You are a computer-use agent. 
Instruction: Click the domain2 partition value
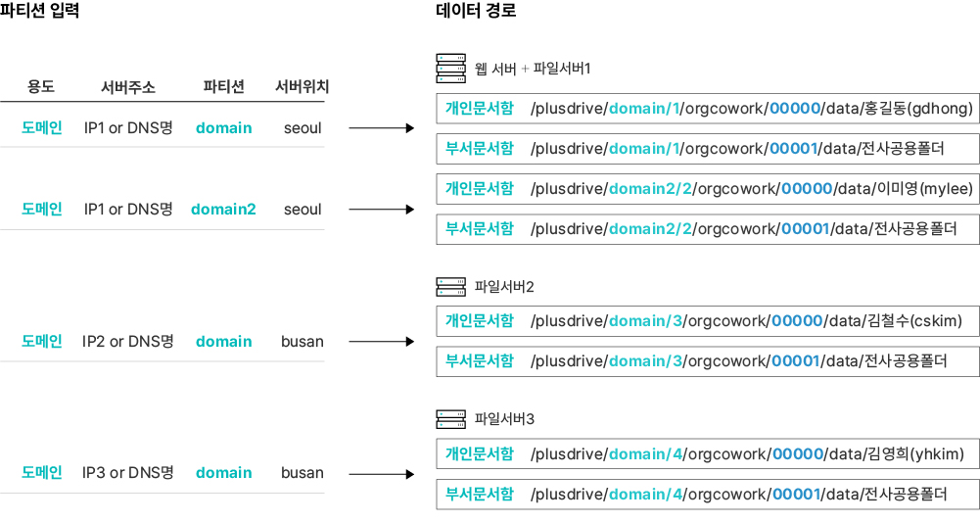(224, 210)
